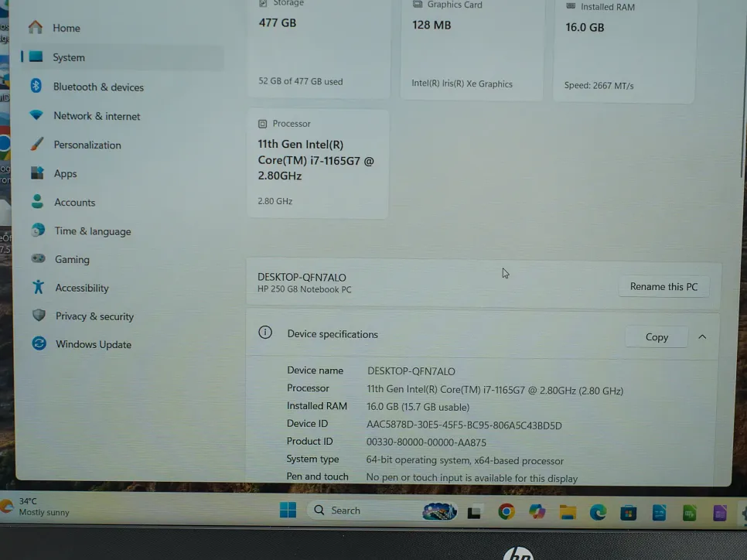Click HP 250 G8 Notebook PC text

pyautogui.click(x=305, y=289)
